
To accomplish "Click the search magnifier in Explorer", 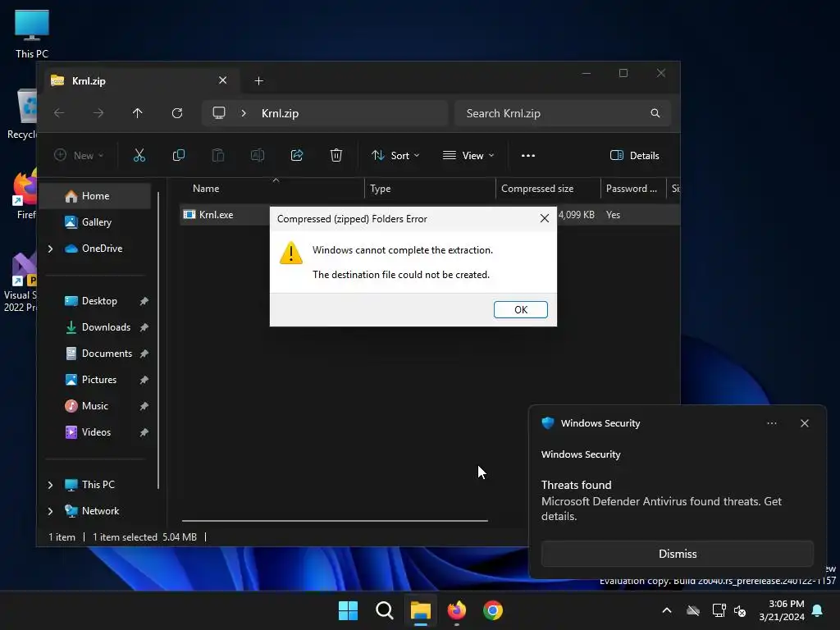I will [x=655, y=113].
